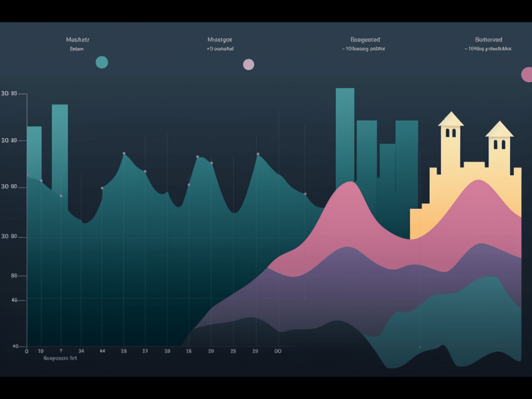Click the pale pink legend circle under Mustgos
Image resolution: width=532 pixels, height=399 pixels.
point(249,64)
